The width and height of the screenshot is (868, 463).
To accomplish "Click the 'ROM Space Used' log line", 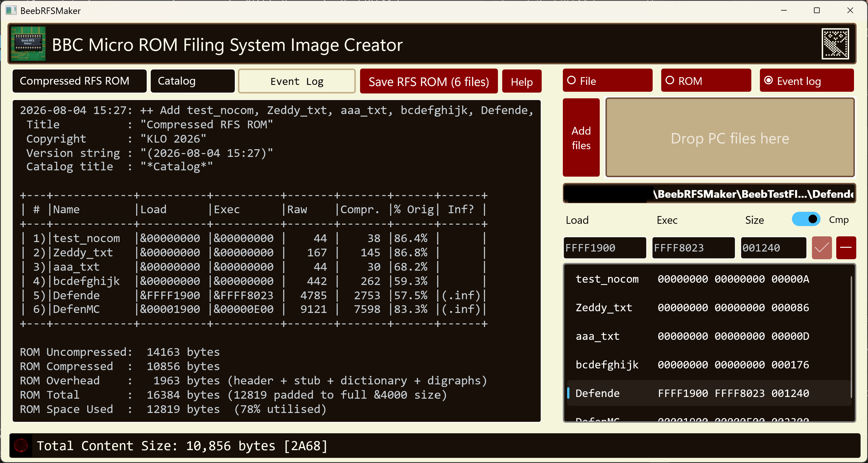I will coord(173,410).
